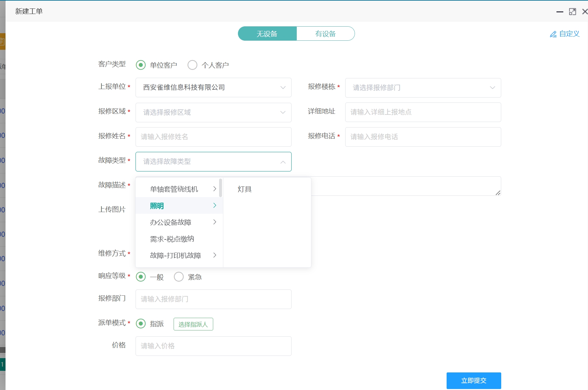The width and height of the screenshot is (588, 390).
Task: Switch to the 无设备 tab
Action: 267,34
